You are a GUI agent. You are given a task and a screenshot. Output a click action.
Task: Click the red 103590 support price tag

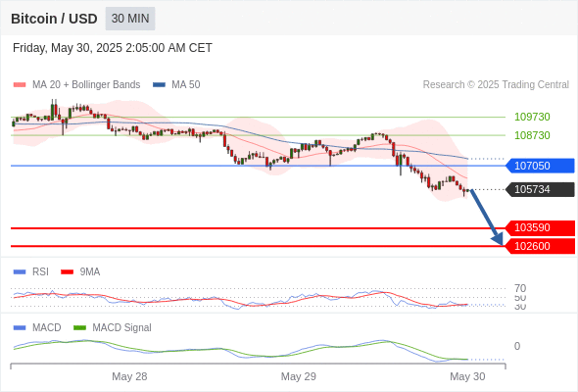(x=540, y=228)
